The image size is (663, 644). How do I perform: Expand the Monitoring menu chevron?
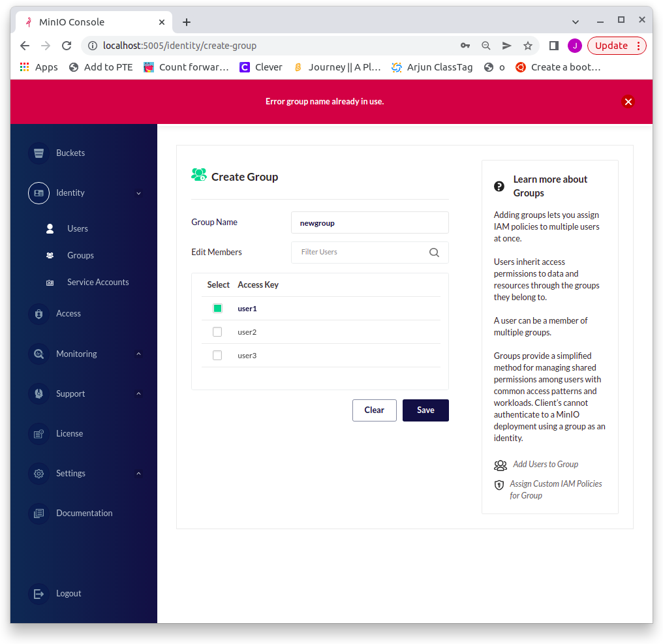[138, 354]
